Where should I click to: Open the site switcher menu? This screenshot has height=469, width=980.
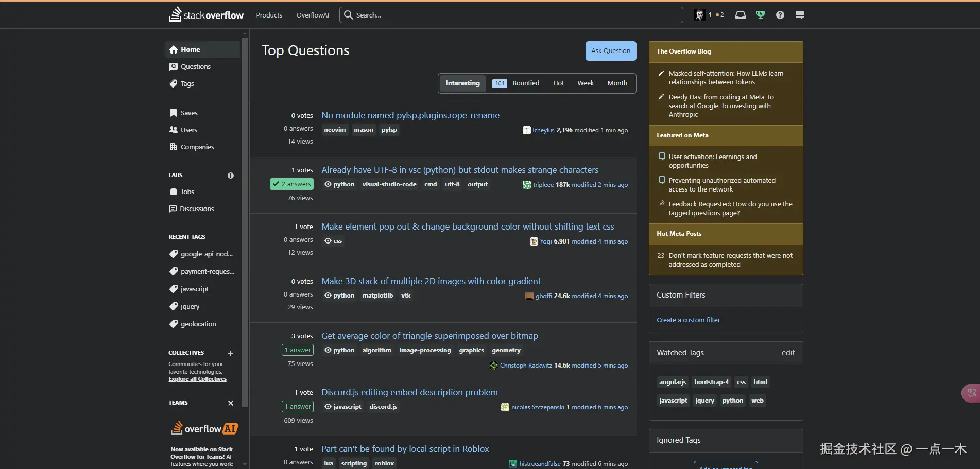799,15
